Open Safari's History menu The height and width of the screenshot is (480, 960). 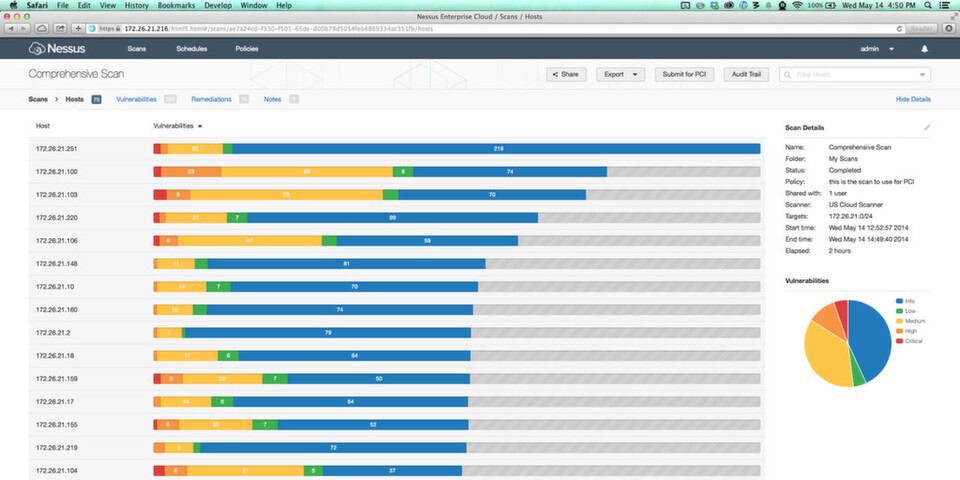pyautogui.click(x=136, y=5)
